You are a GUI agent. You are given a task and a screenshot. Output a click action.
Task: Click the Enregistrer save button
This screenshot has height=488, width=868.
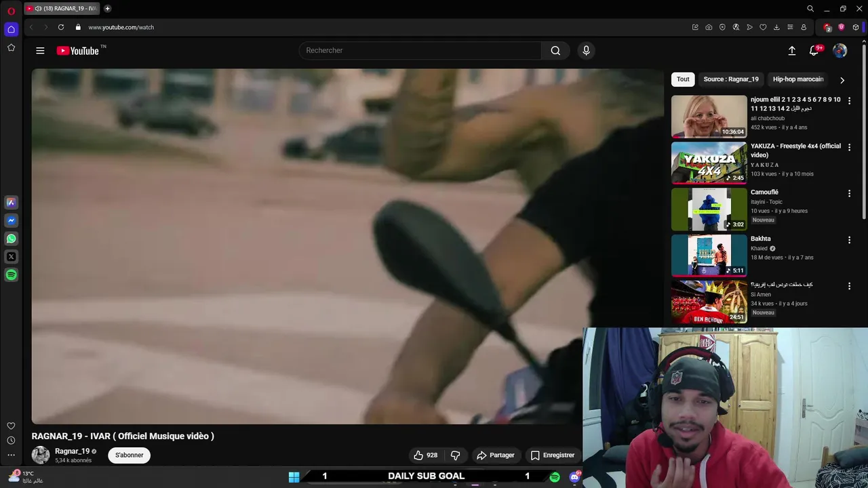(553, 455)
